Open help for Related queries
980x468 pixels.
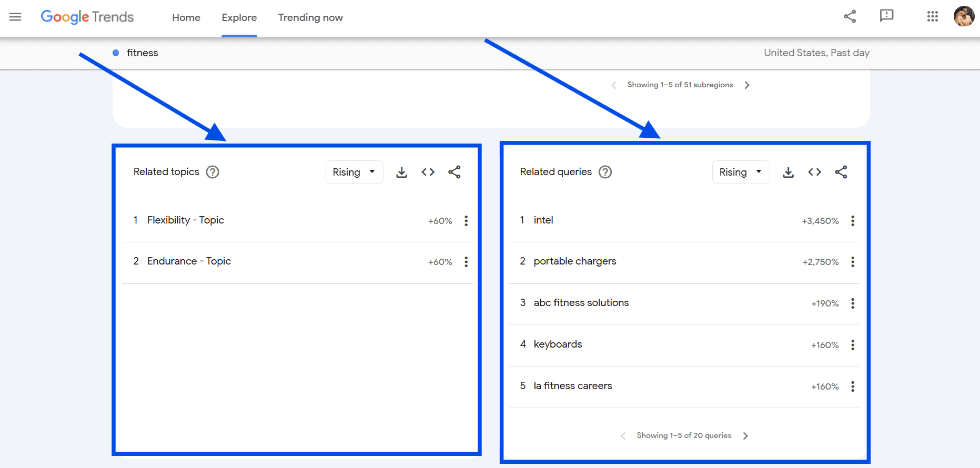(x=605, y=172)
